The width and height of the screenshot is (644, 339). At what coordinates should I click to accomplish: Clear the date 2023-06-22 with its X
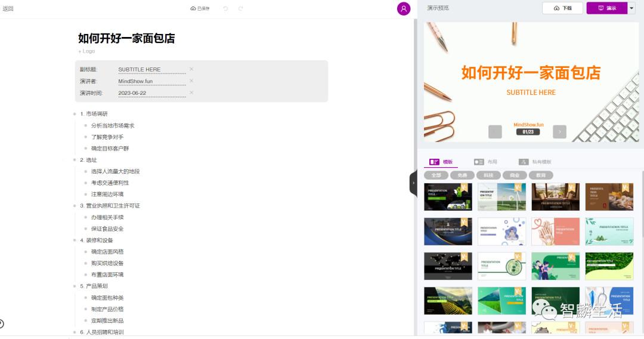click(191, 93)
